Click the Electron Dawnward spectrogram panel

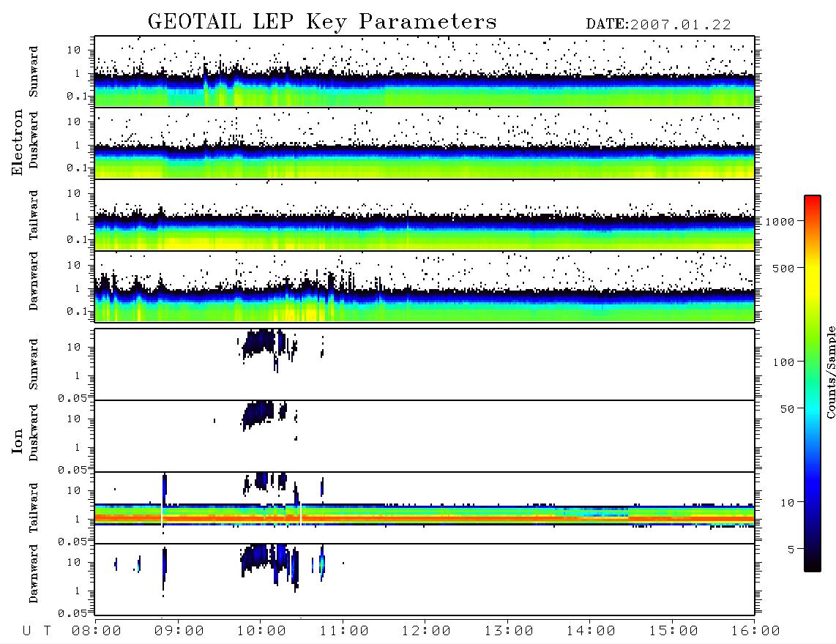coord(425,287)
